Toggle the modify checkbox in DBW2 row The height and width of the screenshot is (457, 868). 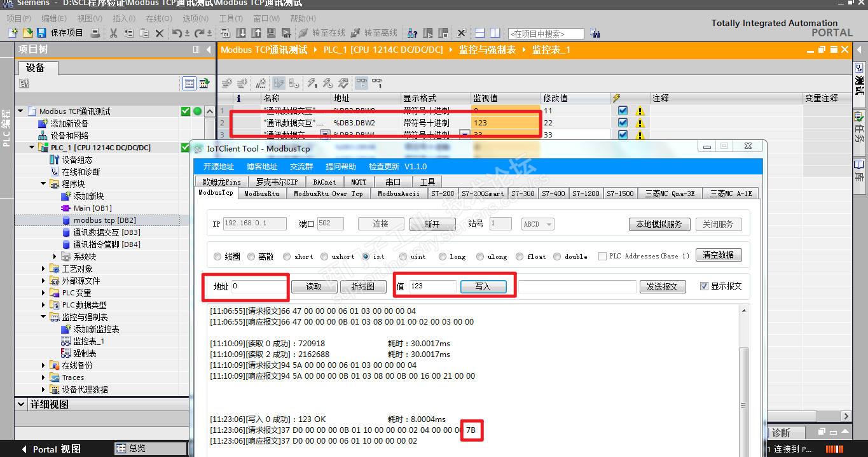click(x=623, y=122)
